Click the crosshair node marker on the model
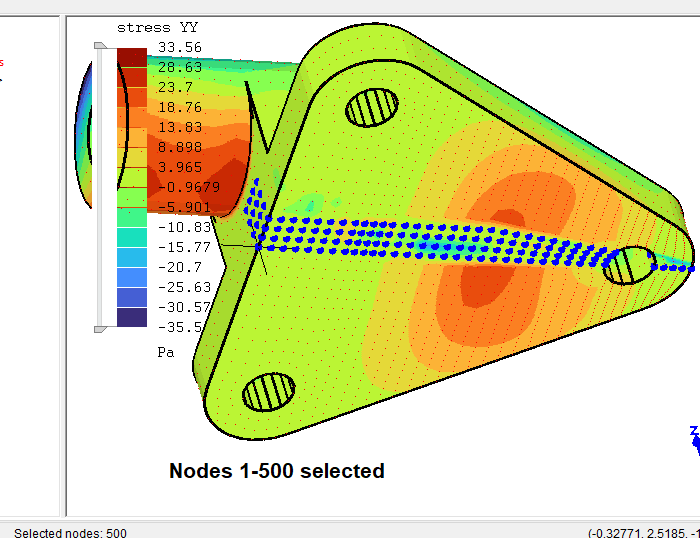Image resolution: width=700 pixels, height=538 pixels. click(258, 245)
